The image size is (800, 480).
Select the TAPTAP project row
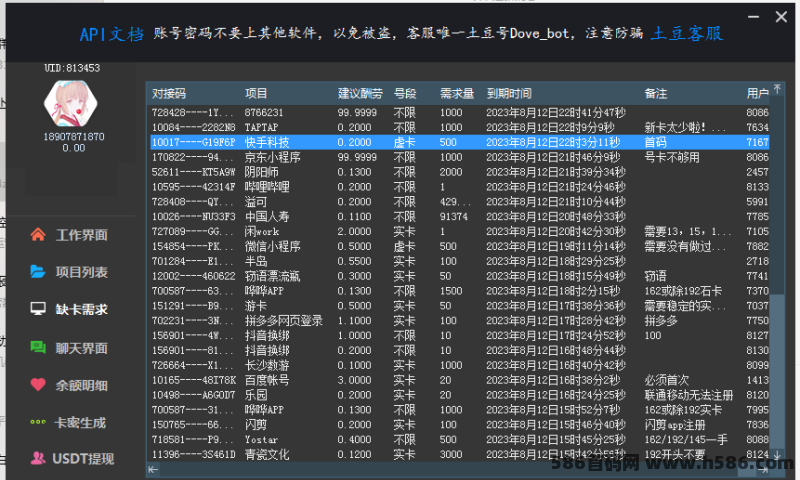click(x=460, y=127)
